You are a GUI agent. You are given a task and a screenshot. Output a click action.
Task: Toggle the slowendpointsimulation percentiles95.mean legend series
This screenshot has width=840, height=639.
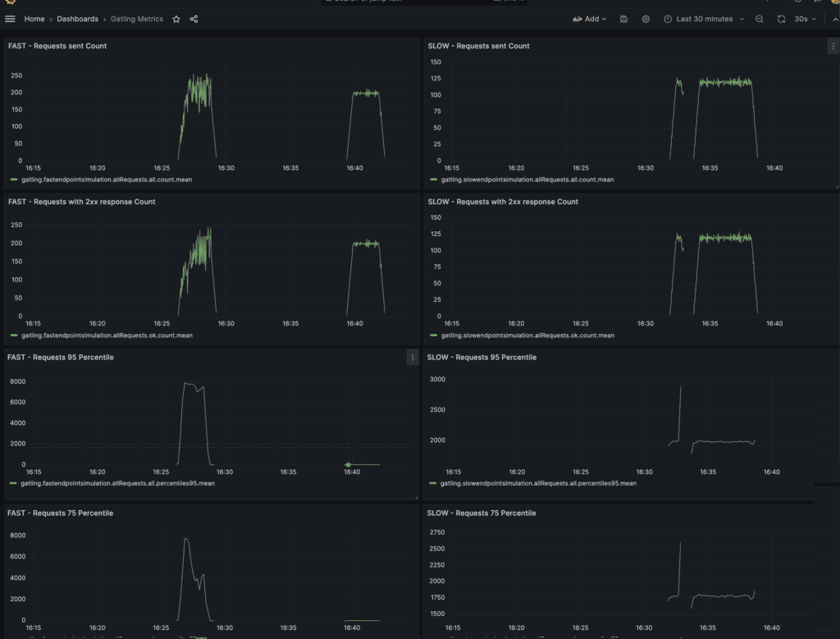tap(538, 483)
